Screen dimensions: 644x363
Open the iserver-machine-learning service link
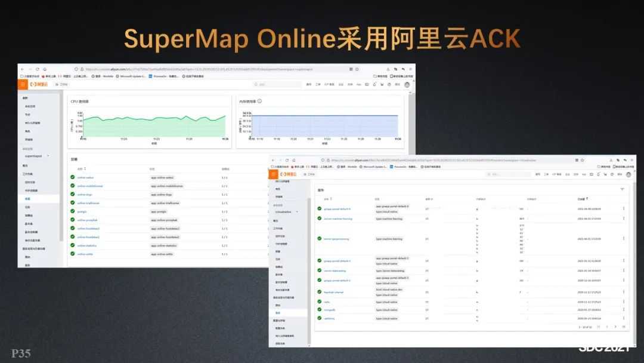click(338, 219)
